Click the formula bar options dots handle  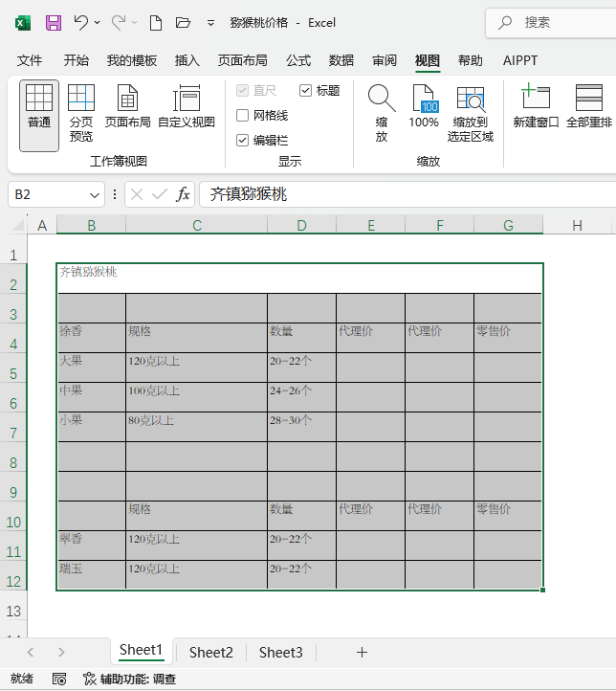115,194
